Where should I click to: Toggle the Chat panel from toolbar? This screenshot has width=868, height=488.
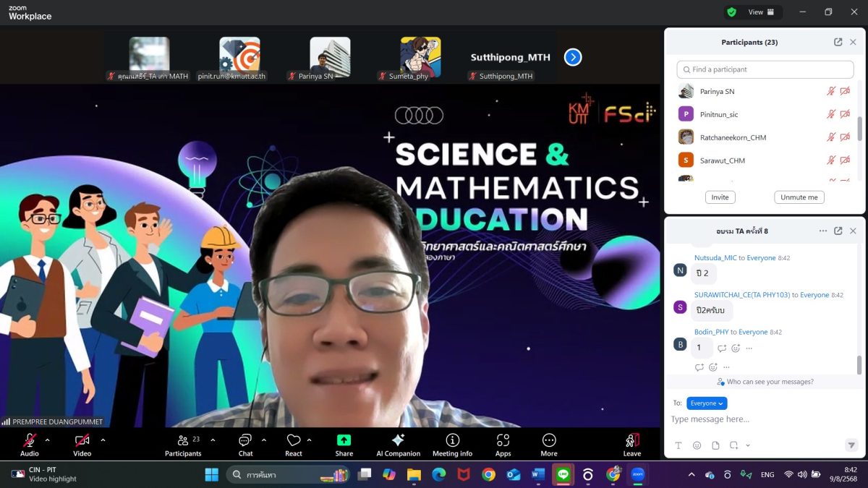point(245,444)
